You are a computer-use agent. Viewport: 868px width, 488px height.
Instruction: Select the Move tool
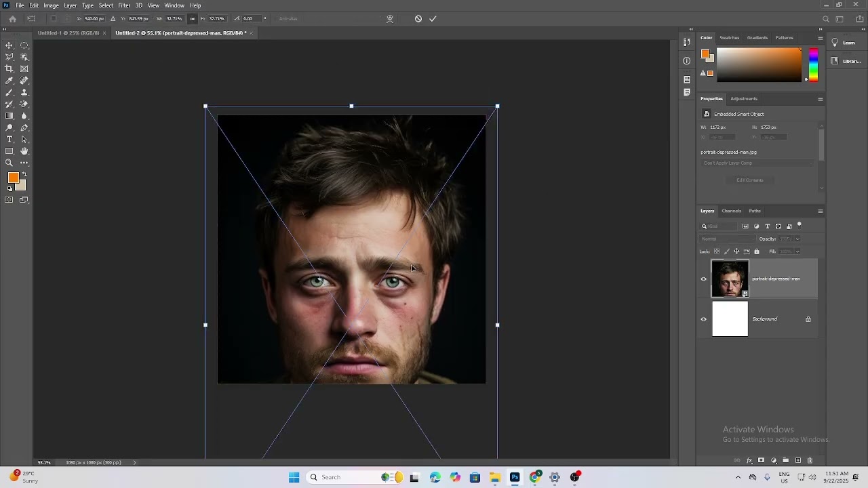point(9,45)
